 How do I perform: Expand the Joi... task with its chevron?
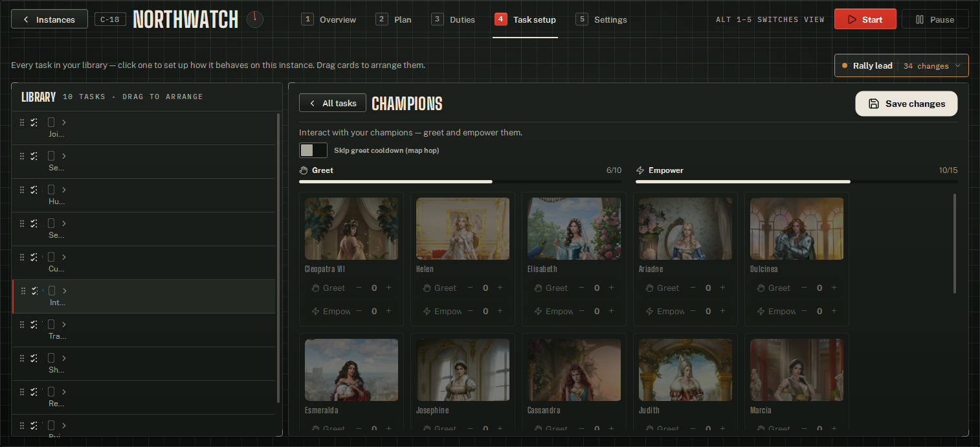(x=64, y=122)
